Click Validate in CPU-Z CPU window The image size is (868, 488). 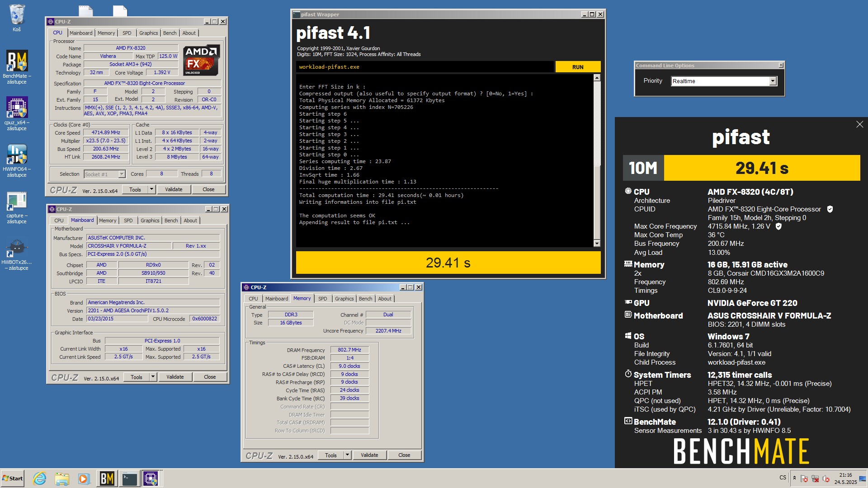click(x=174, y=189)
